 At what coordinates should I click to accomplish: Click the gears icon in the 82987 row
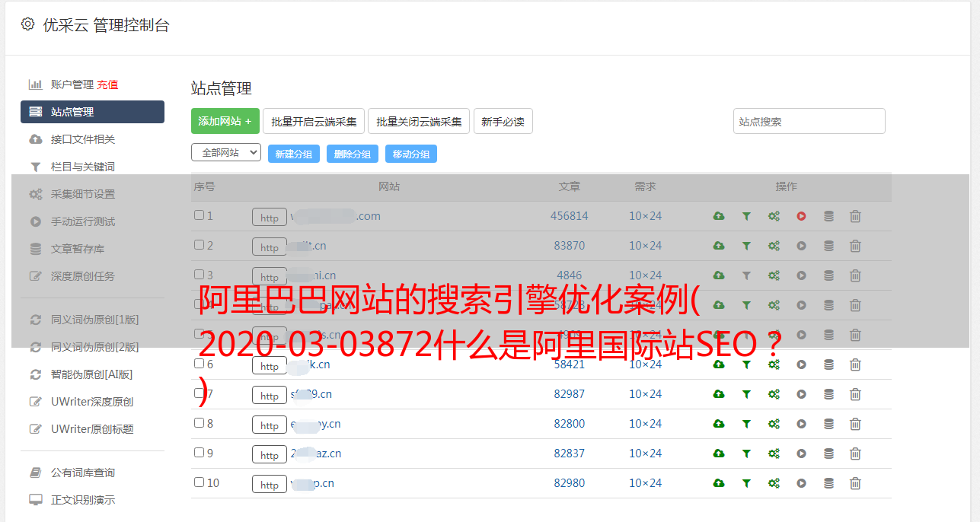774,394
